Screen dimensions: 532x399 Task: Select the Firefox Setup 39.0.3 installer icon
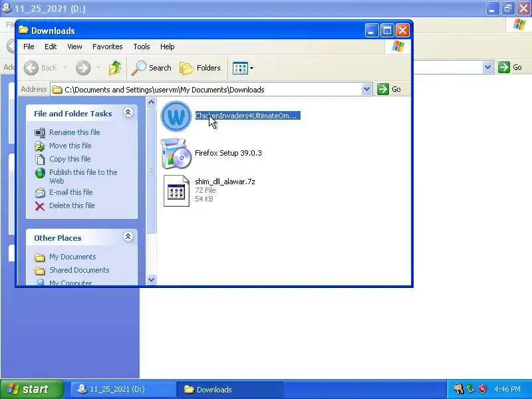pyautogui.click(x=176, y=154)
